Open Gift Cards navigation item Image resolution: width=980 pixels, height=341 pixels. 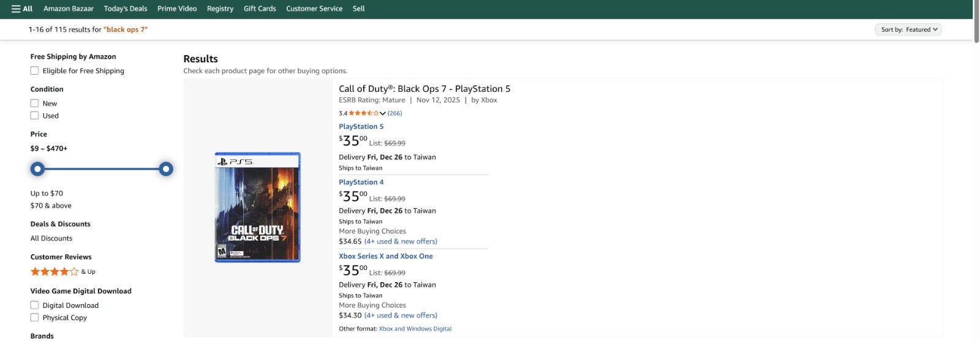[x=260, y=9]
